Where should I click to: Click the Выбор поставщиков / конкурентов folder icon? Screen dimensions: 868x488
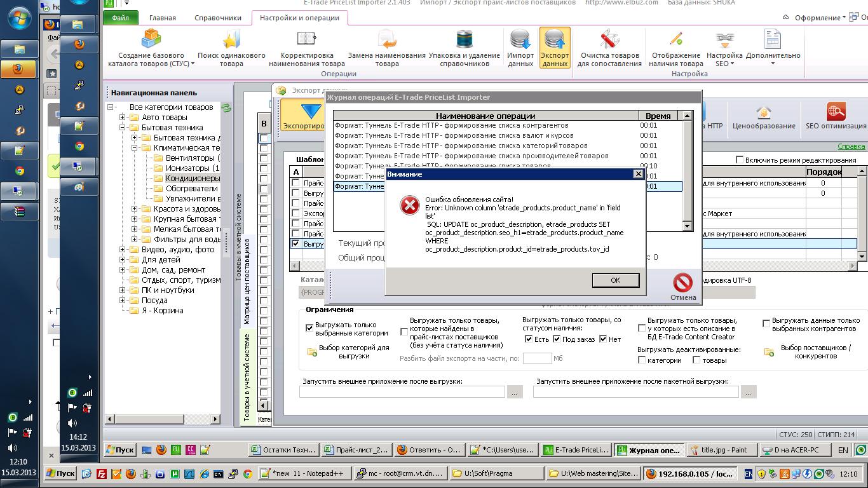[x=769, y=352]
